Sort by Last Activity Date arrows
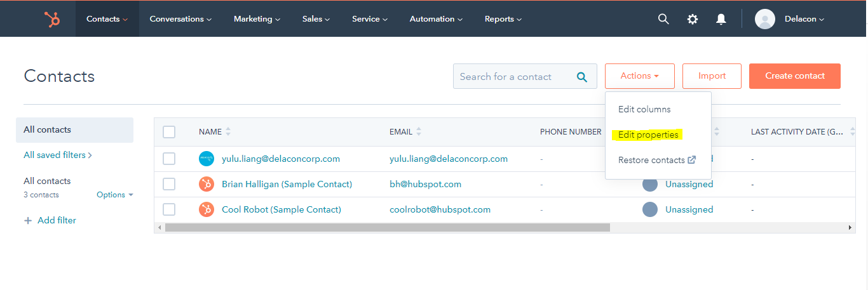 tap(853, 132)
